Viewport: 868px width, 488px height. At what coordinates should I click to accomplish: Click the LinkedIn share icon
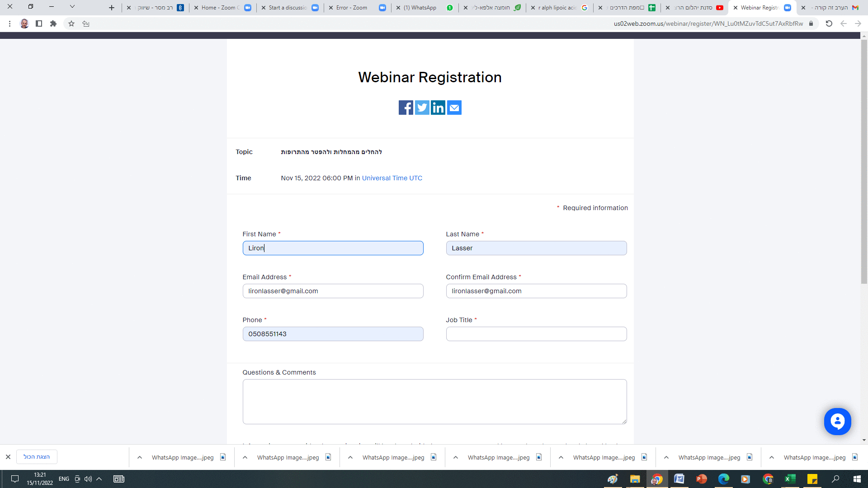coord(438,108)
